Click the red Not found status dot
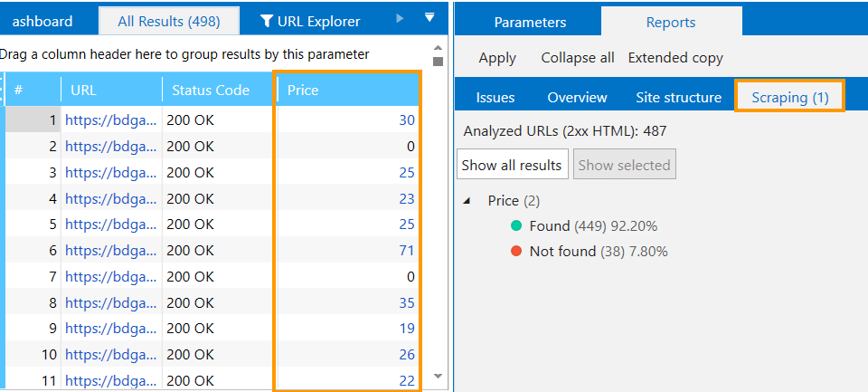Screen dimensions: 868x392 pyautogui.click(x=516, y=251)
